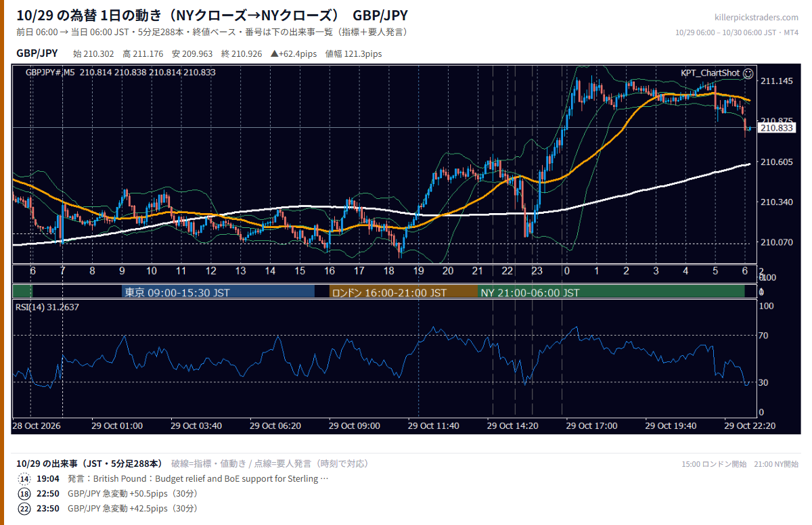Image resolution: width=812 pixels, height=525 pixels.
Task: Click the KPT_ChartShot smiley face icon
Action: [x=748, y=73]
